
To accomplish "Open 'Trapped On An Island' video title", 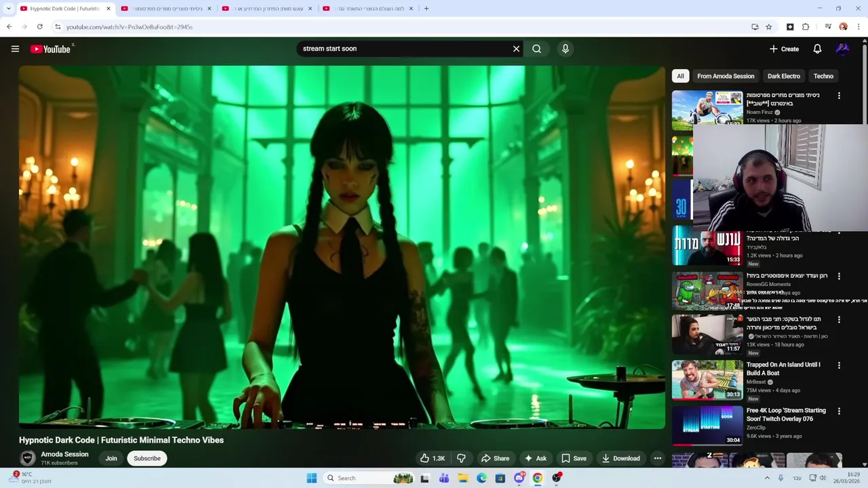I will tap(783, 369).
